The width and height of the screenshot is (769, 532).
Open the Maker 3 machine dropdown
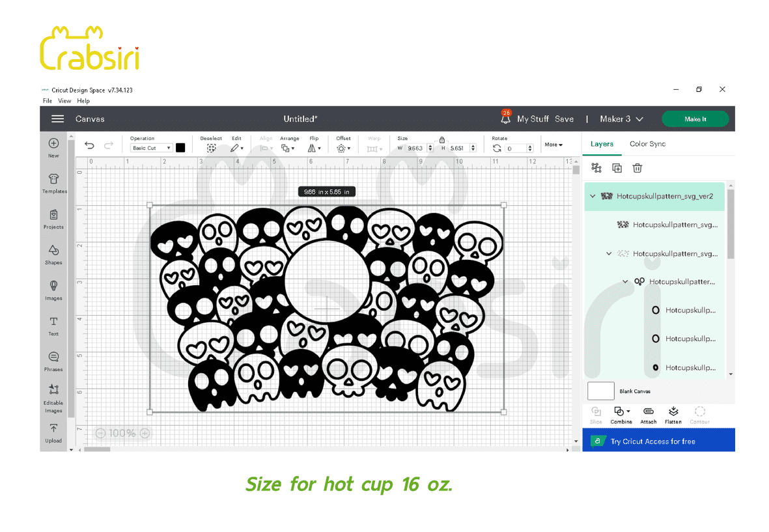point(621,119)
